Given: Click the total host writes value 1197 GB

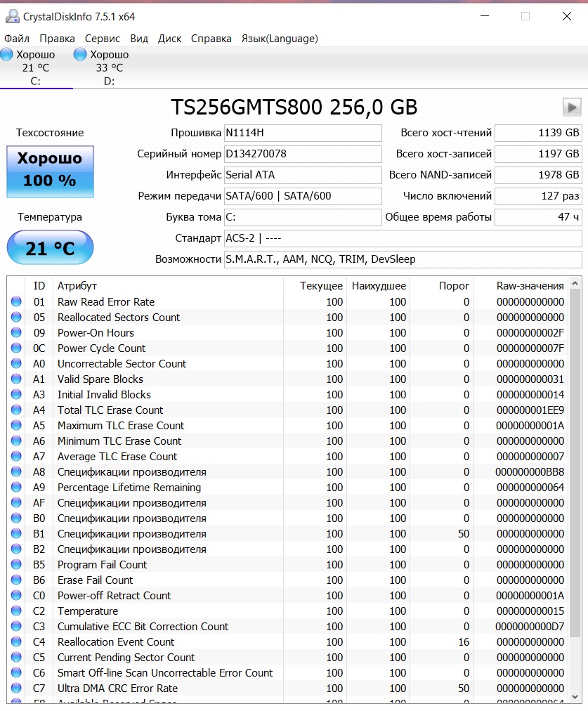Looking at the screenshot, I should (x=538, y=154).
